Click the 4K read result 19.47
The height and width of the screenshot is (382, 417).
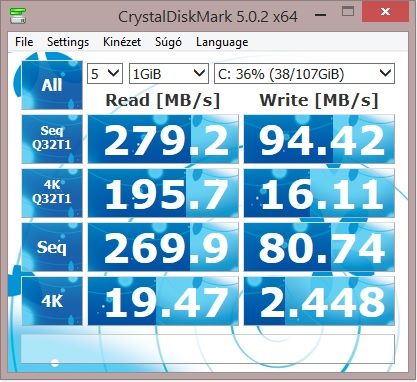click(x=163, y=301)
